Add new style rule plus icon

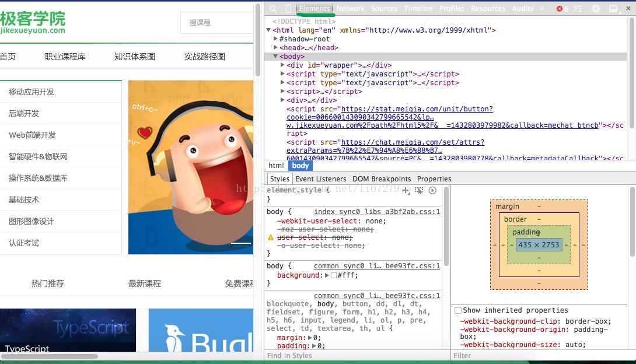pyautogui.click(x=406, y=190)
